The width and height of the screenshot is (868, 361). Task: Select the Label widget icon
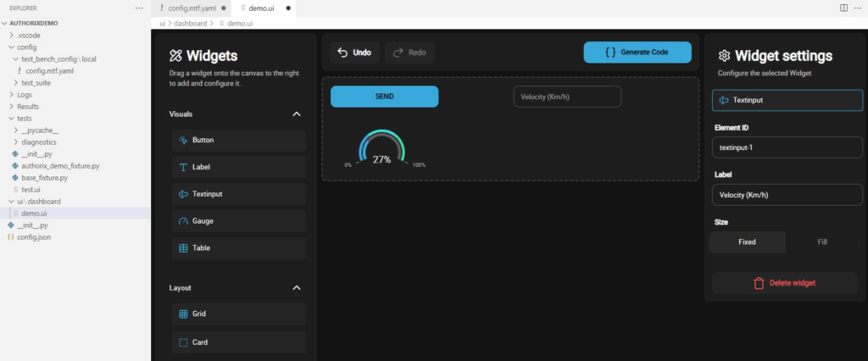[183, 167]
